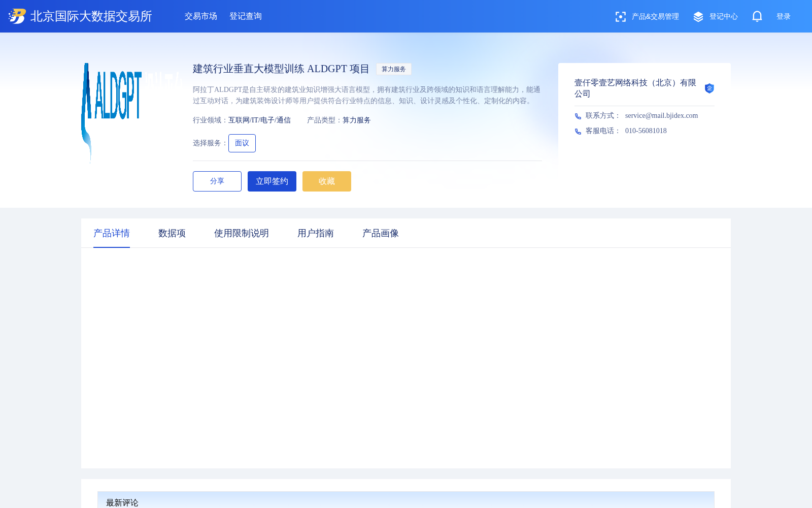Click 登录 to sign in
Image resolution: width=812 pixels, height=508 pixels.
784,17
